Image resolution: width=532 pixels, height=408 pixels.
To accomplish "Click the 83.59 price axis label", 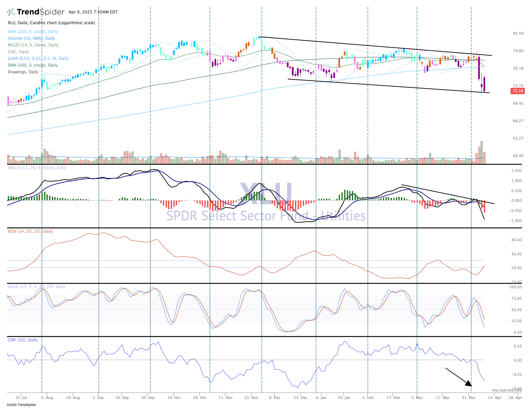I will 518,33.
